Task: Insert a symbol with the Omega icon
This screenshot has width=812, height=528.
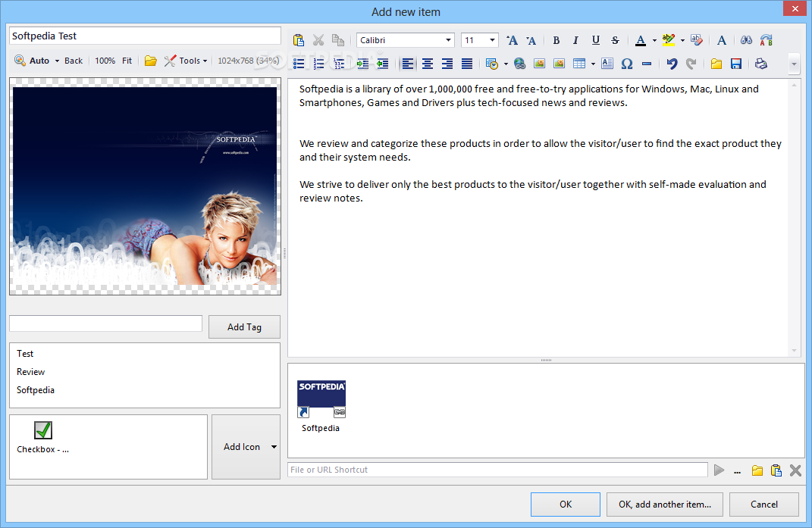Action: click(x=626, y=63)
